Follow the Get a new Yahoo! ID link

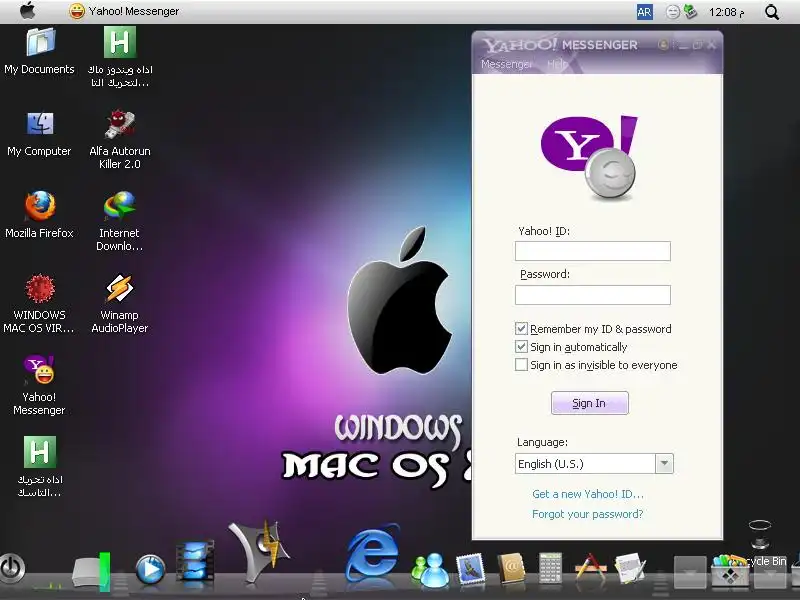tap(588, 494)
